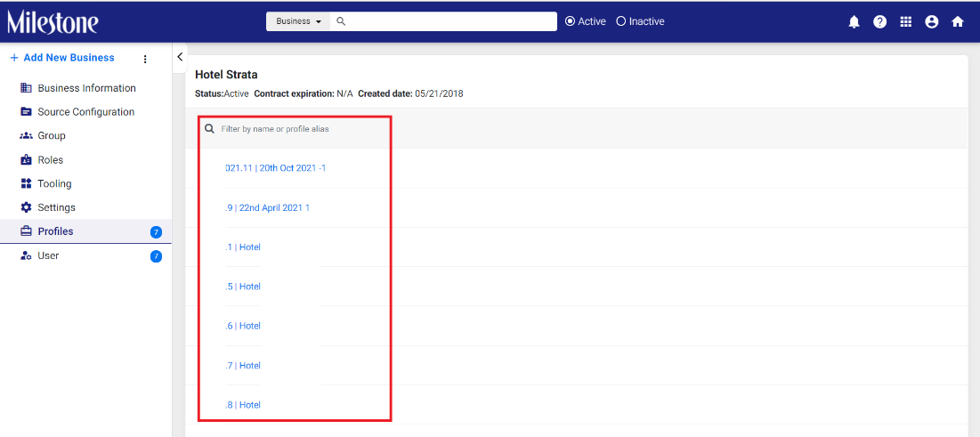Click the Roles badge icon

click(26, 160)
